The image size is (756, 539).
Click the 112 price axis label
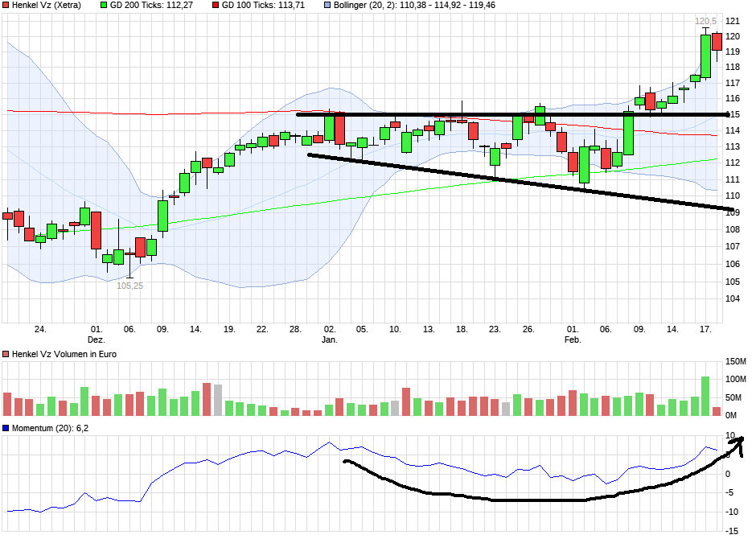733,163
